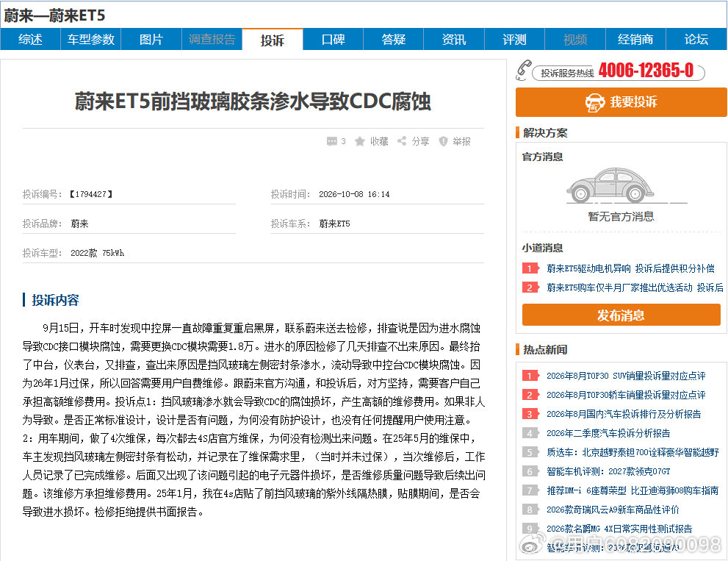Click the complaint title 蔚来ET5前挡玻璃胶条渗水导致CDC腐蚀
Viewport: 728px width, 561px height.
click(x=253, y=101)
